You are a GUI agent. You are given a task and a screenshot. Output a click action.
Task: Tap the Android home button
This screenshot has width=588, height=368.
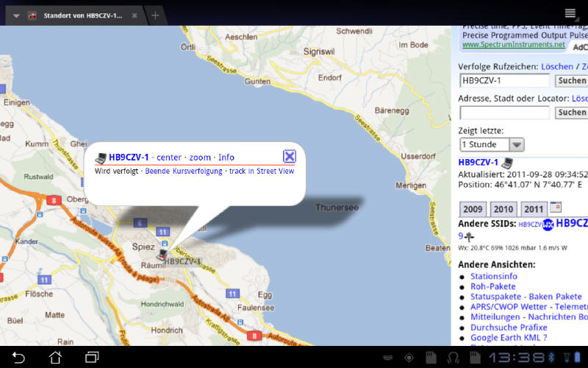55,357
